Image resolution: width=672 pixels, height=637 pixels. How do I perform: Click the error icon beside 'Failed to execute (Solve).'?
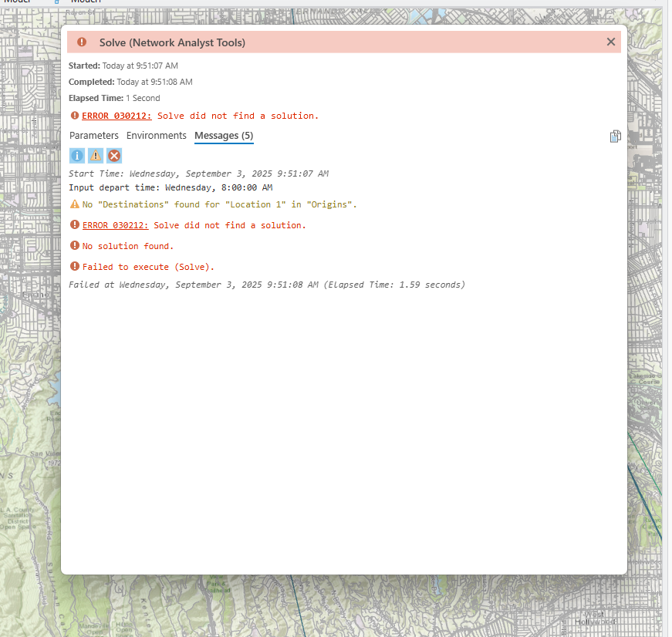point(75,266)
